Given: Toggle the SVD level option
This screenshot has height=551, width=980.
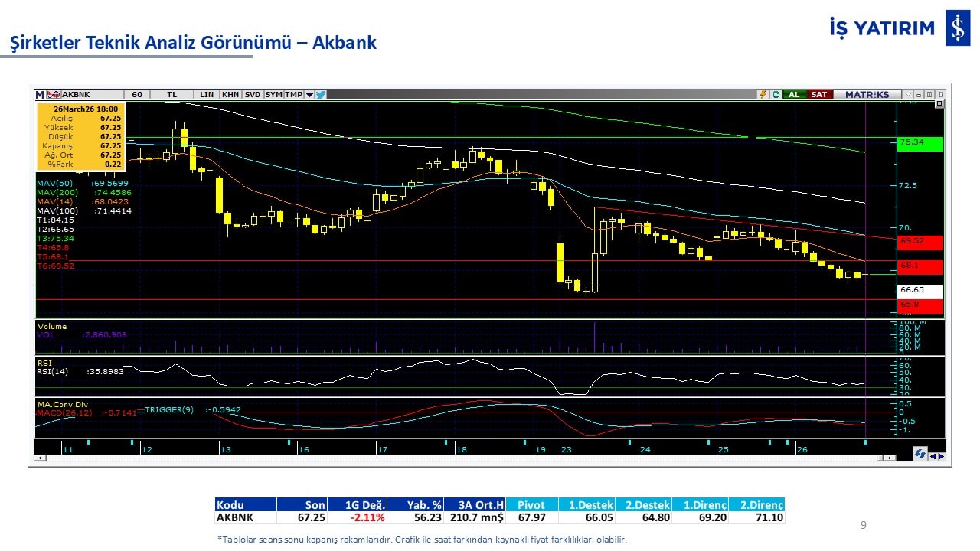Looking at the screenshot, I should (x=253, y=95).
